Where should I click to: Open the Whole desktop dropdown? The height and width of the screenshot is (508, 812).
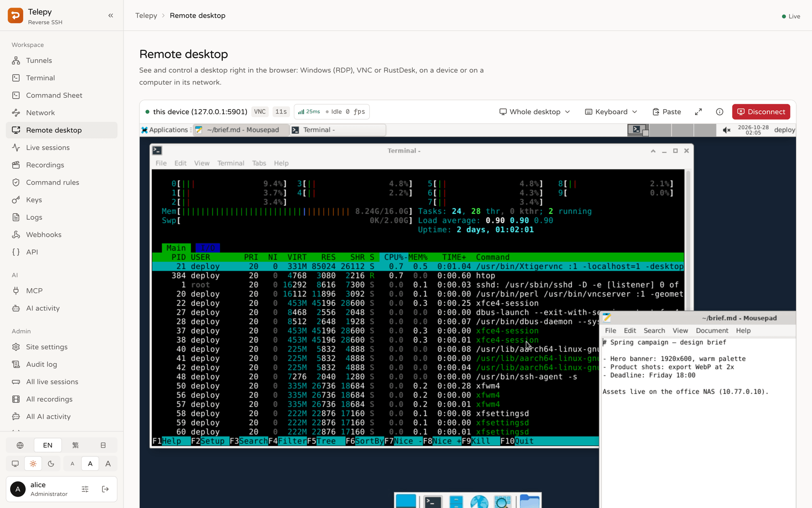[x=535, y=112]
